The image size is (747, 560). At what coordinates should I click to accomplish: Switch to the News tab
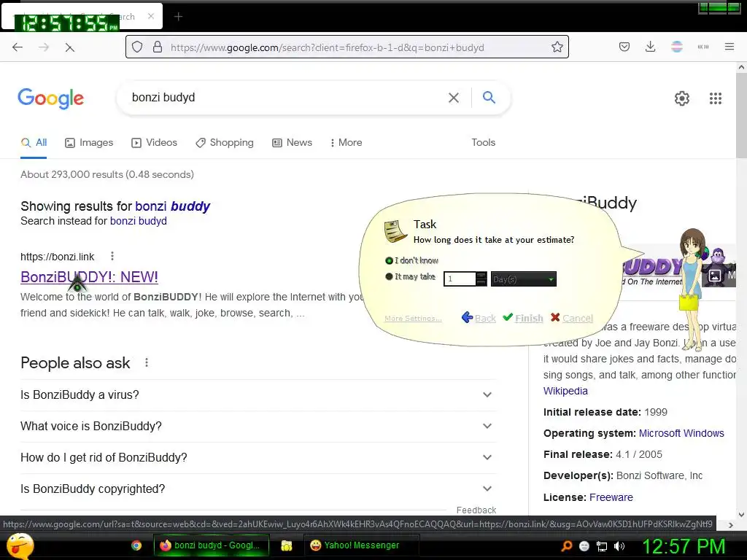coord(292,142)
